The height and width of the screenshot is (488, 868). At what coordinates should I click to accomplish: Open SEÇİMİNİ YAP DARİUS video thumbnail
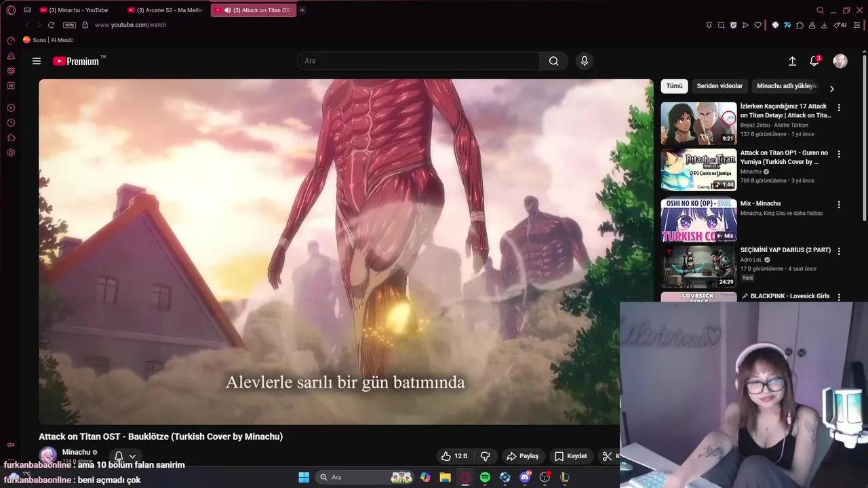coord(698,266)
